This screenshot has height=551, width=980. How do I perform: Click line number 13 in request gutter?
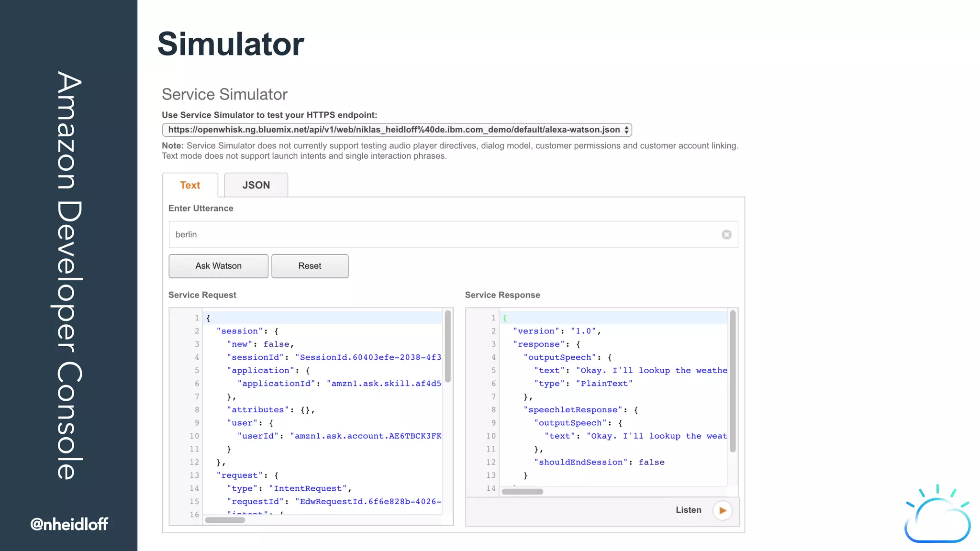click(194, 475)
